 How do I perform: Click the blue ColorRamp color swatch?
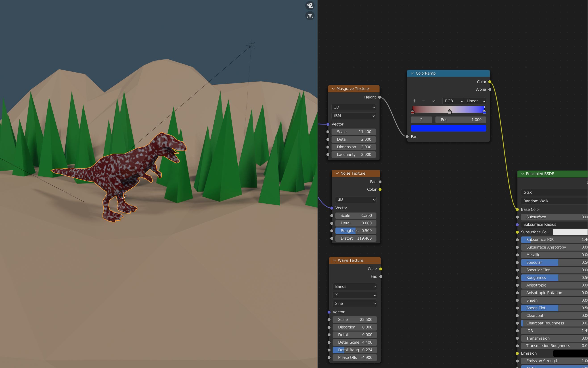pyautogui.click(x=448, y=128)
